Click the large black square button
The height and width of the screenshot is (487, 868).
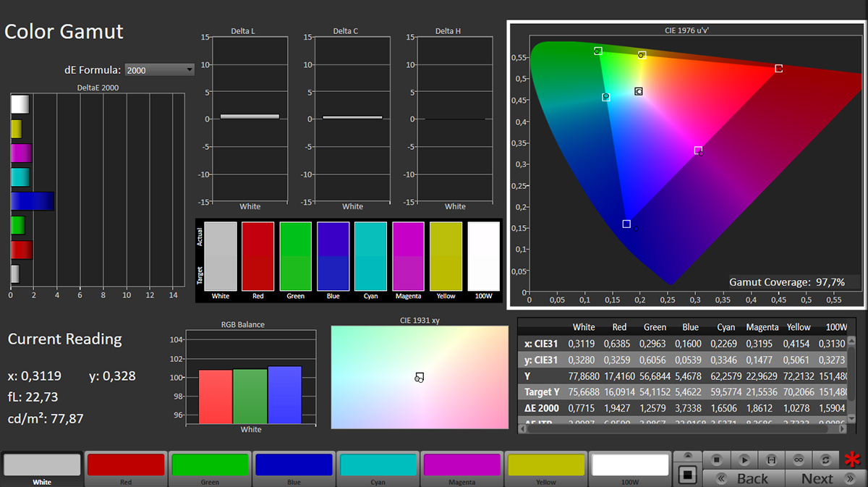(x=687, y=475)
